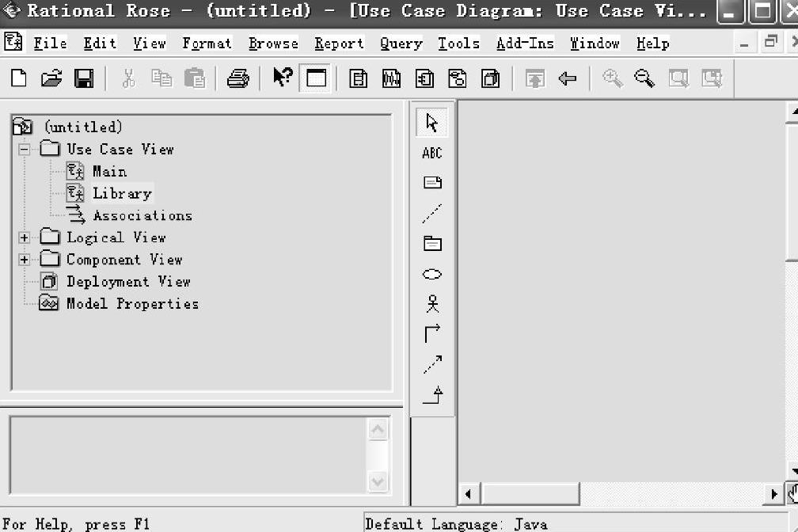Select the Main diagram in tree

click(109, 172)
